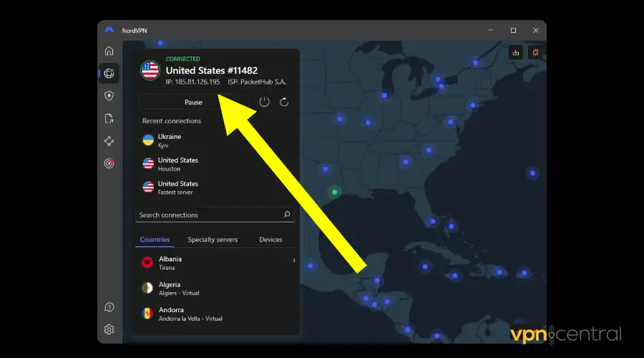Switch to the Specialty servers tab
The image size is (644, 358).
pos(213,239)
